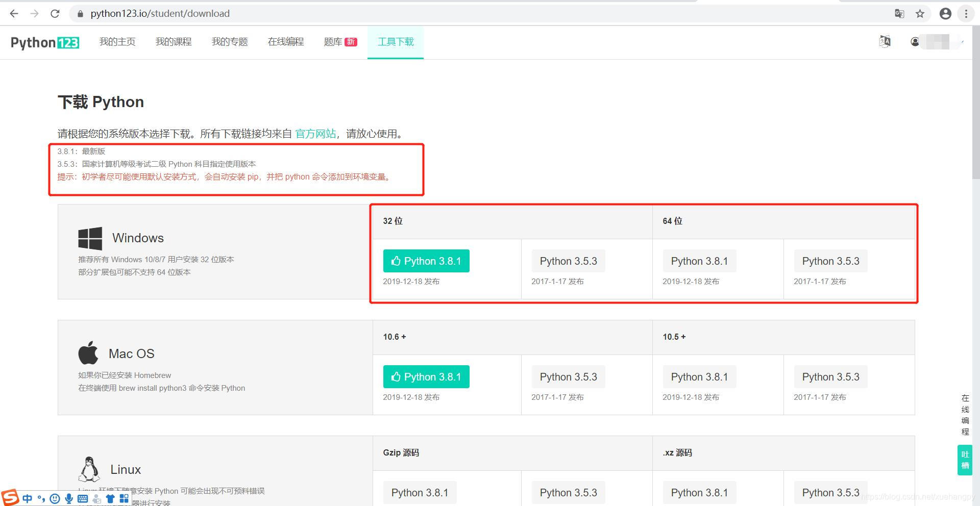Open 在线编程 tab

coord(286,42)
